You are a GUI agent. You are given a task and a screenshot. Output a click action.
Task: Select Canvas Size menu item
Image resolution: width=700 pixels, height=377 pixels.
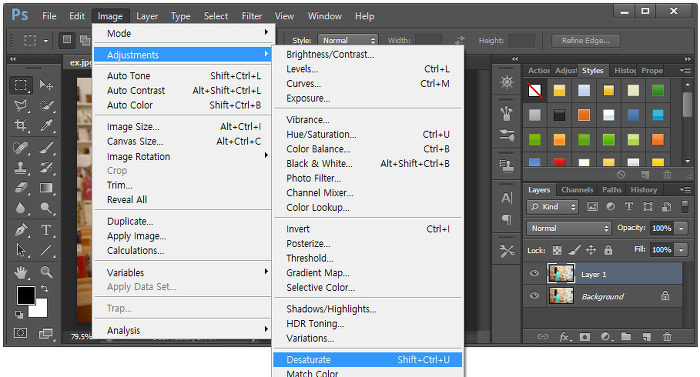click(x=183, y=141)
